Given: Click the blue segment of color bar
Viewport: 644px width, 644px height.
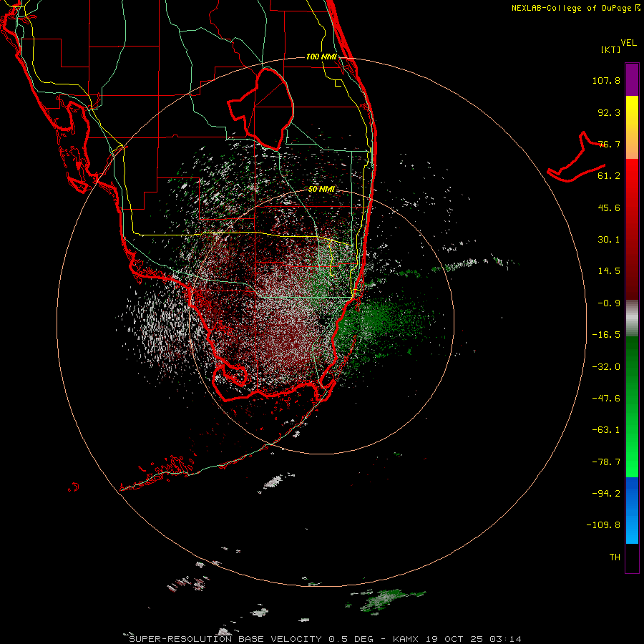Looking at the screenshot, I should 632,510.
